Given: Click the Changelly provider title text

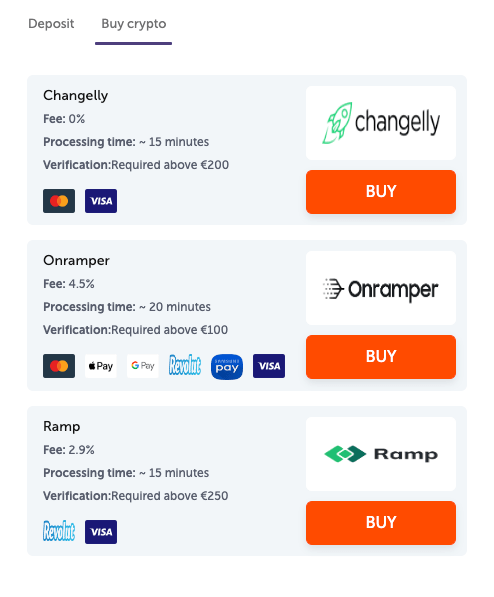Looking at the screenshot, I should pos(75,96).
